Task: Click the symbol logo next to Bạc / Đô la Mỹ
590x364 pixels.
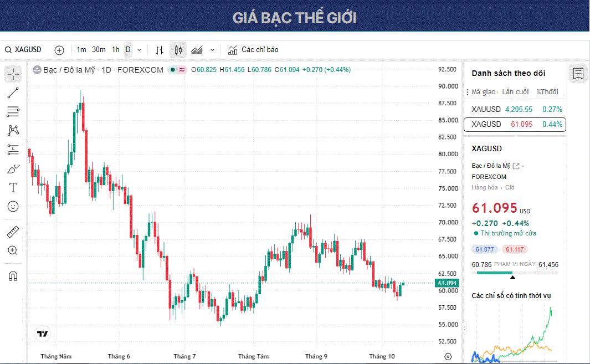Action: click(x=37, y=70)
